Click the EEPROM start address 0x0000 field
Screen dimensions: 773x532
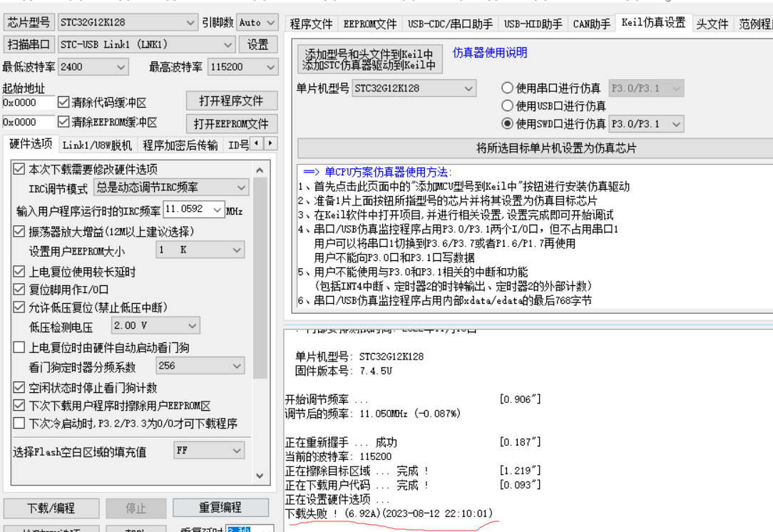tap(28, 122)
